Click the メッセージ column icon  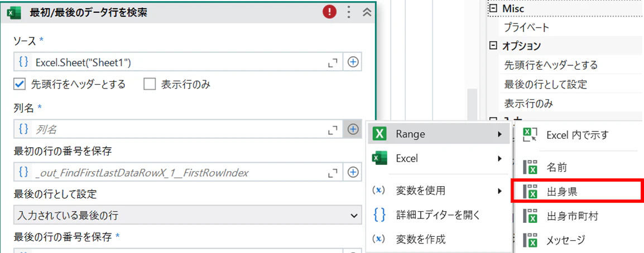click(x=530, y=240)
